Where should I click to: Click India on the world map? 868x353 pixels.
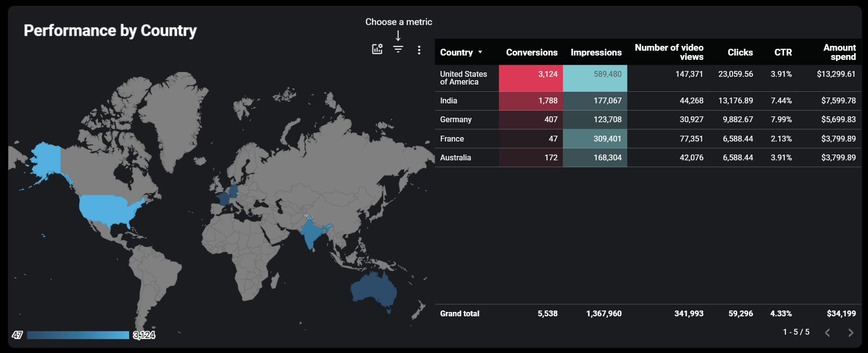(x=312, y=233)
